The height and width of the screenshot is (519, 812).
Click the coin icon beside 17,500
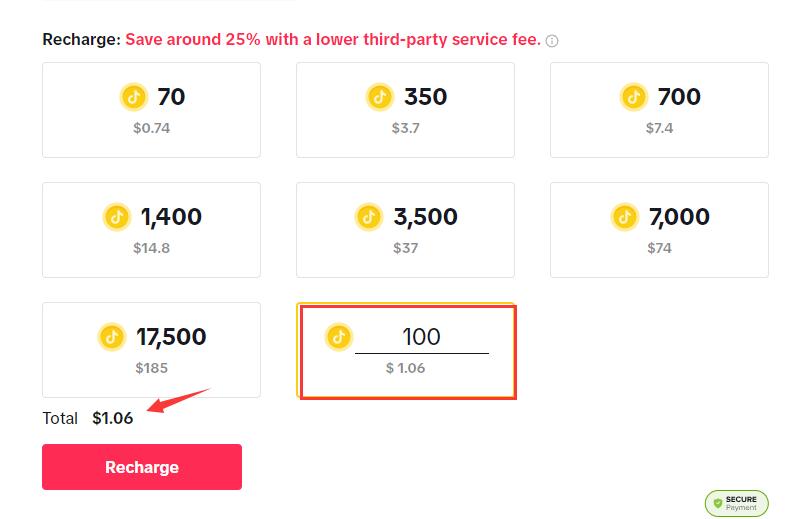pos(112,337)
